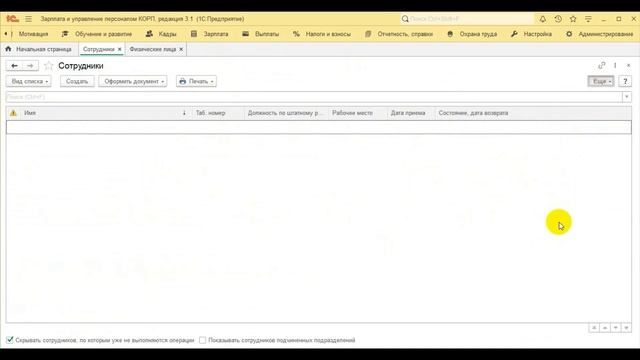Open the Выплаты section

pyautogui.click(x=260, y=34)
